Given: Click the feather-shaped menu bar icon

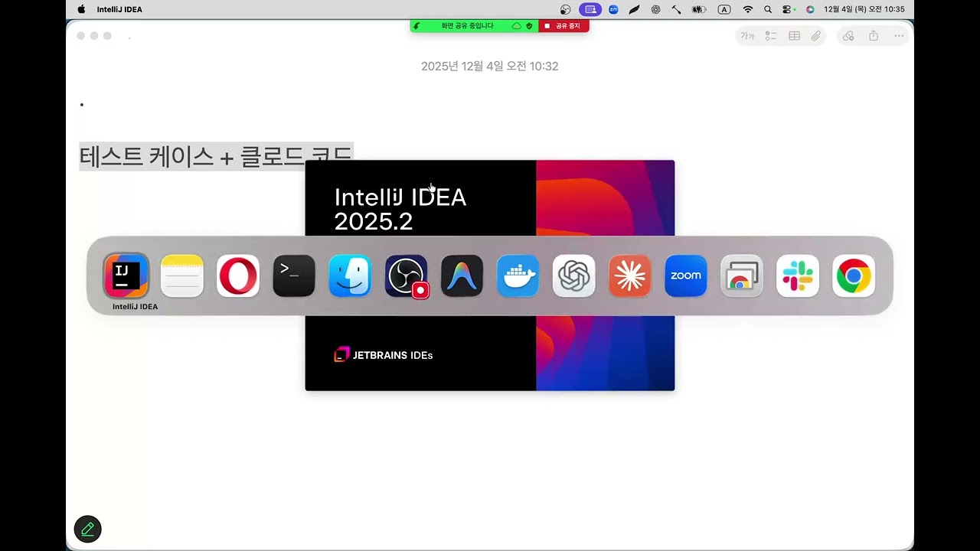Looking at the screenshot, I should [x=634, y=9].
